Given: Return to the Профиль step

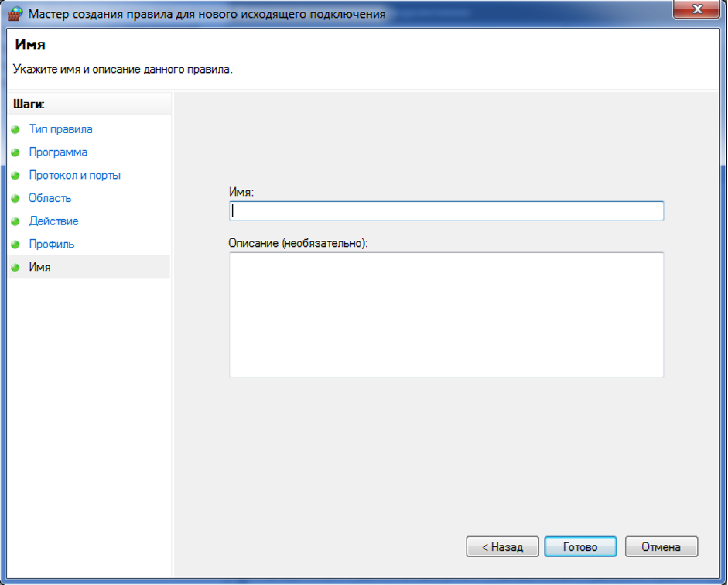Looking at the screenshot, I should click(51, 245).
